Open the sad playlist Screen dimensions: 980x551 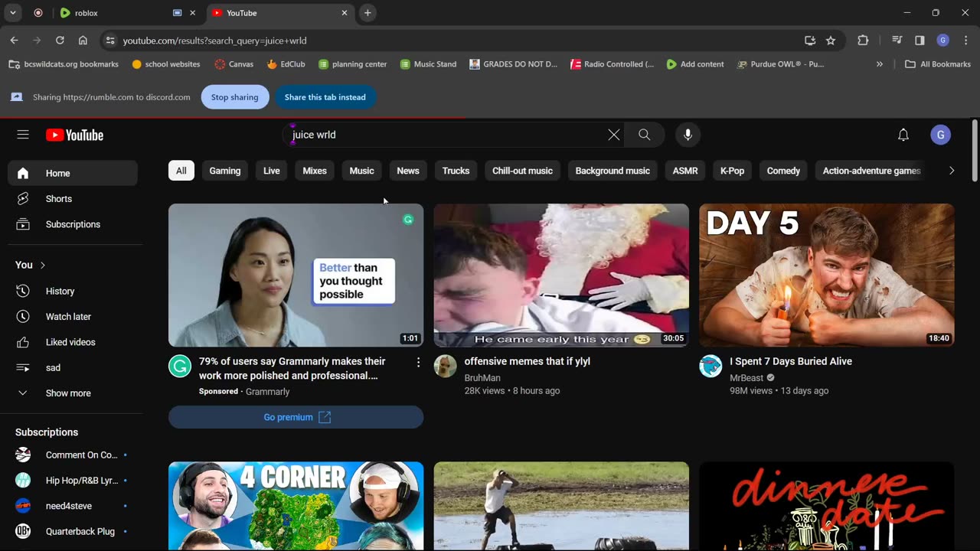click(73, 367)
